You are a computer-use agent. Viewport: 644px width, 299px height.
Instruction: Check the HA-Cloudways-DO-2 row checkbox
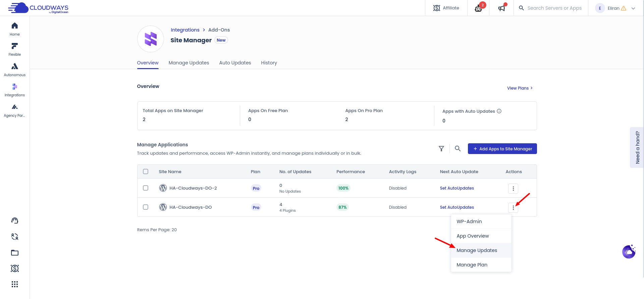pos(146,188)
